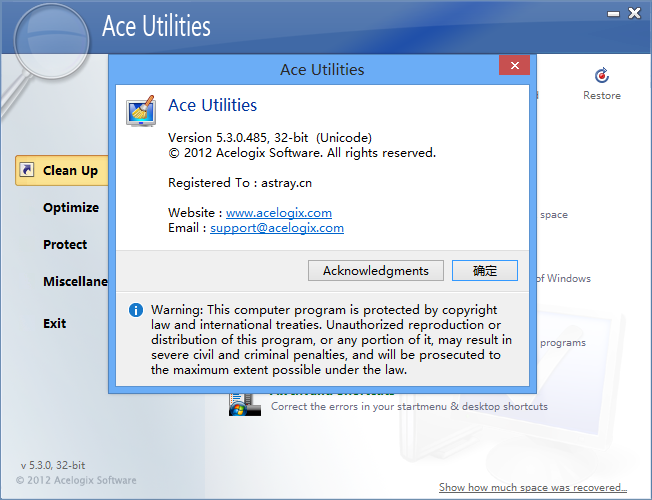Click the main window Ace Utilities title

[x=156, y=26]
